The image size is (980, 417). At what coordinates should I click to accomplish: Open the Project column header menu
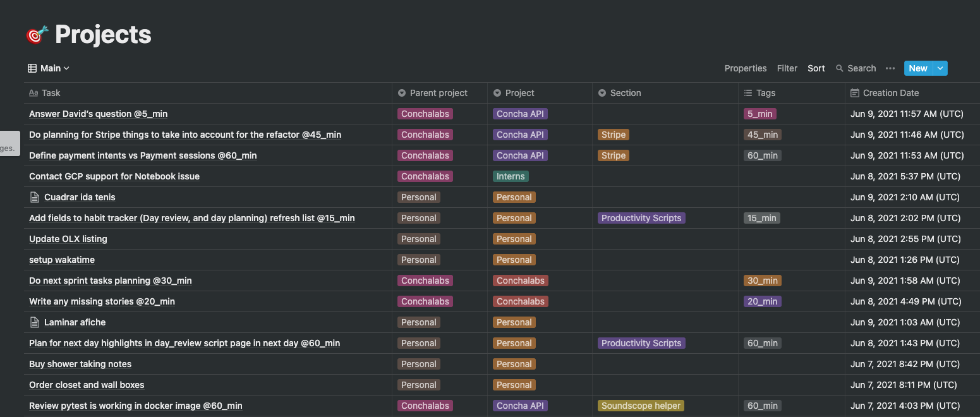(540, 93)
